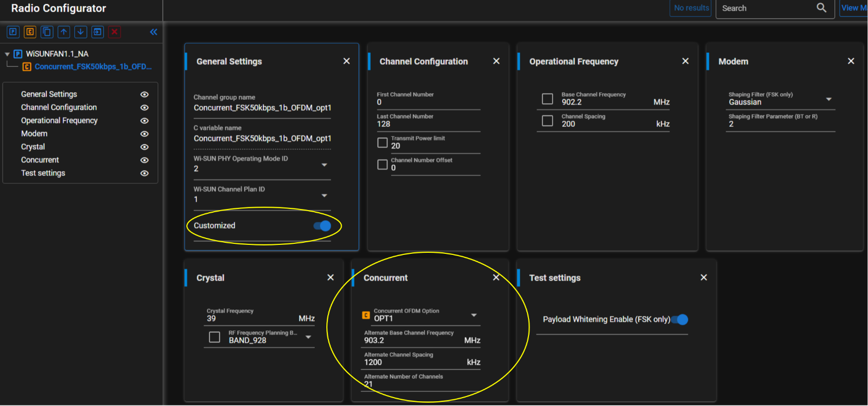Open Shaping Filter (FSK only) dropdown
The image size is (868, 406).
click(829, 99)
